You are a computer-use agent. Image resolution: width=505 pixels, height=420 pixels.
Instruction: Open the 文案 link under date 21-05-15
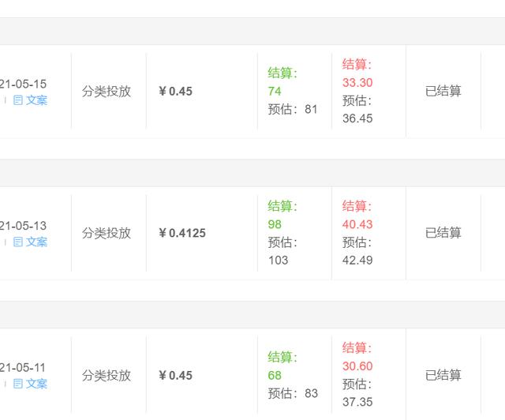(36, 100)
